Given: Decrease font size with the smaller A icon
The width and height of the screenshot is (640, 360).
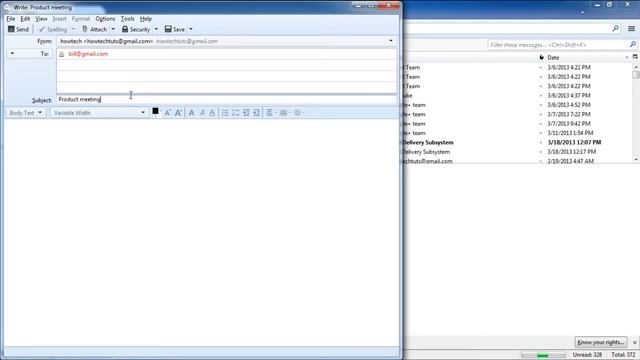Looking at the screenshot, I should click(x=167, y=113).
